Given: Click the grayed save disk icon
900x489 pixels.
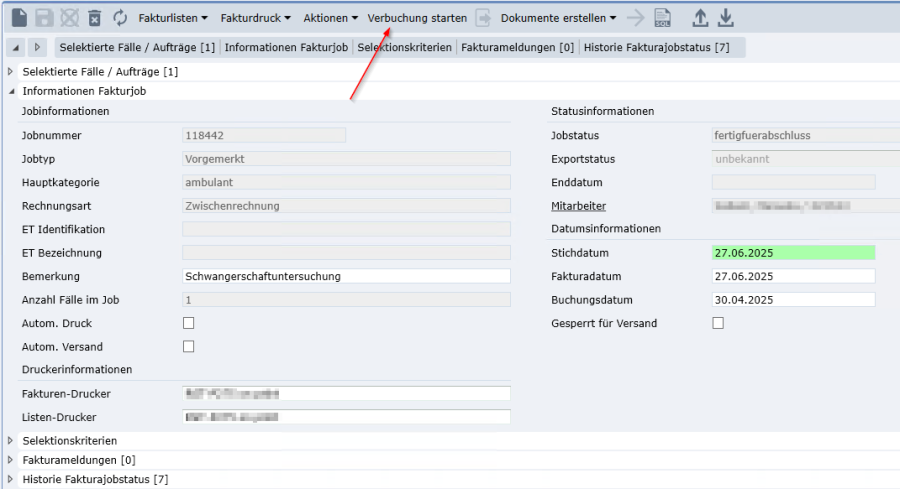Looking at the screenshot, I should pos(44,18).
